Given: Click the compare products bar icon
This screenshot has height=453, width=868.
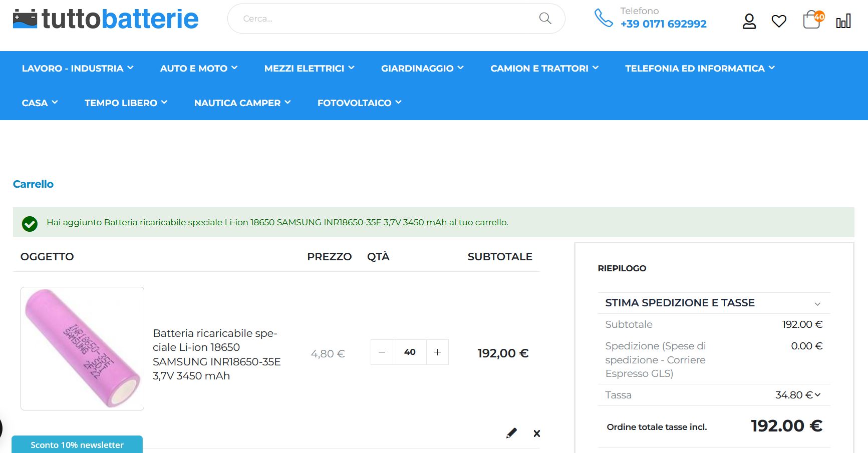Looking at the screenshot, I should coord(843,21).
